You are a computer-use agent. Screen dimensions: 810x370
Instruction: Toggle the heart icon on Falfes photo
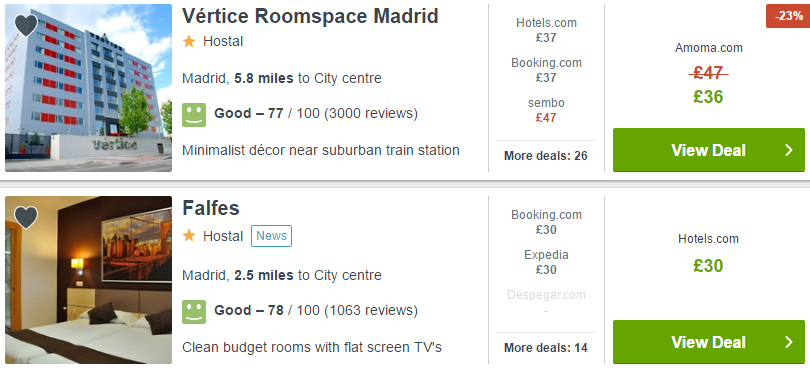(x=26, y=218)
